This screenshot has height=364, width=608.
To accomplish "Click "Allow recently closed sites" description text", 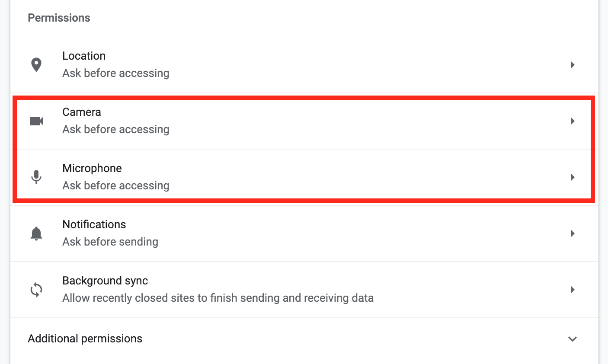I will [x=218, y=298].
